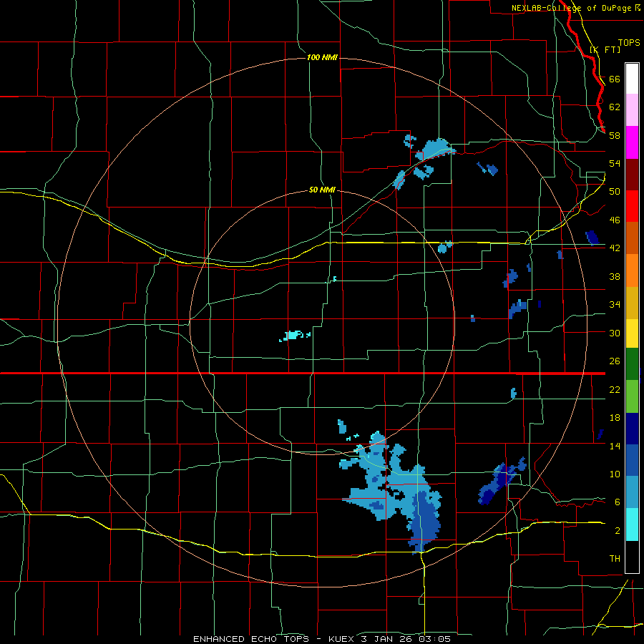The width and height of the screenshot is (644, 644).
Task: Click the 'NEXLAB-College of DuPage' credit text
Action: point(571,8)
